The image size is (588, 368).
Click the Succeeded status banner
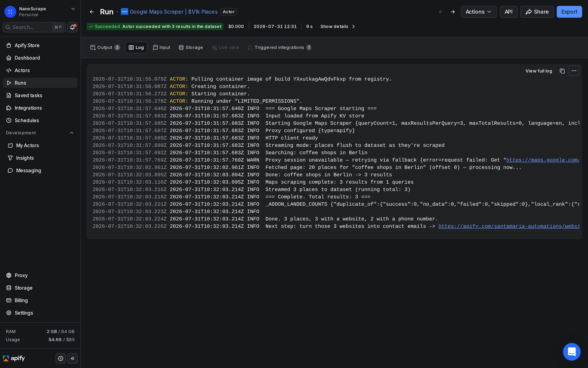coord(155,26)
